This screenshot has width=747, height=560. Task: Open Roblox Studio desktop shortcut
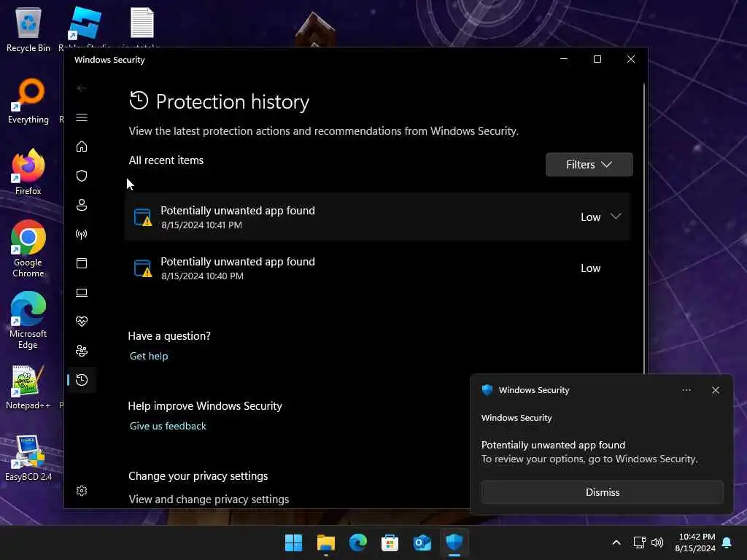[85, 27]
